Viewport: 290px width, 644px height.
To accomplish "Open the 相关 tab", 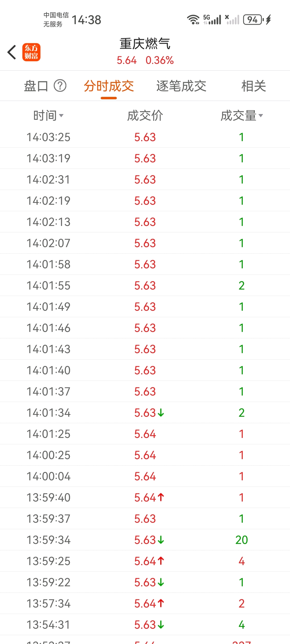I will pos(253,86).
